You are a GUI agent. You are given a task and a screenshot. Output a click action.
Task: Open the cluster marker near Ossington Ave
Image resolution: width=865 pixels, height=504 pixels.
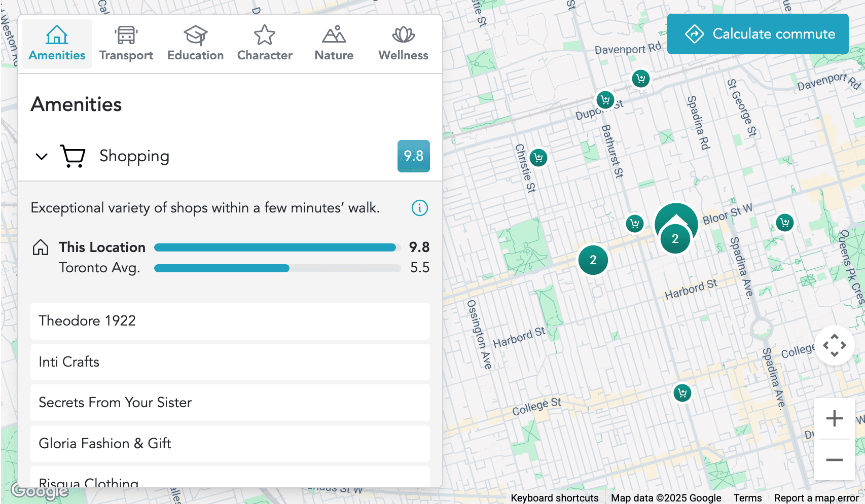pos(593,260)
